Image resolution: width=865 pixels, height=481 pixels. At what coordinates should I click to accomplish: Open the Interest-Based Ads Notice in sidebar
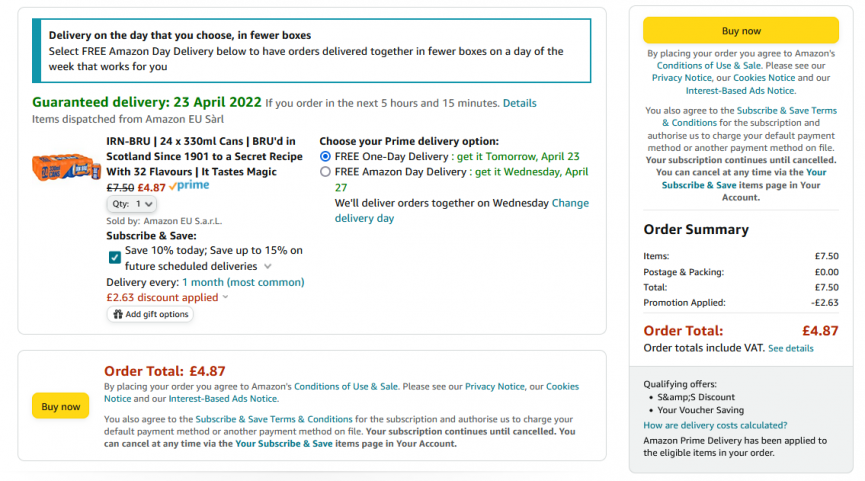click(740, 90)
